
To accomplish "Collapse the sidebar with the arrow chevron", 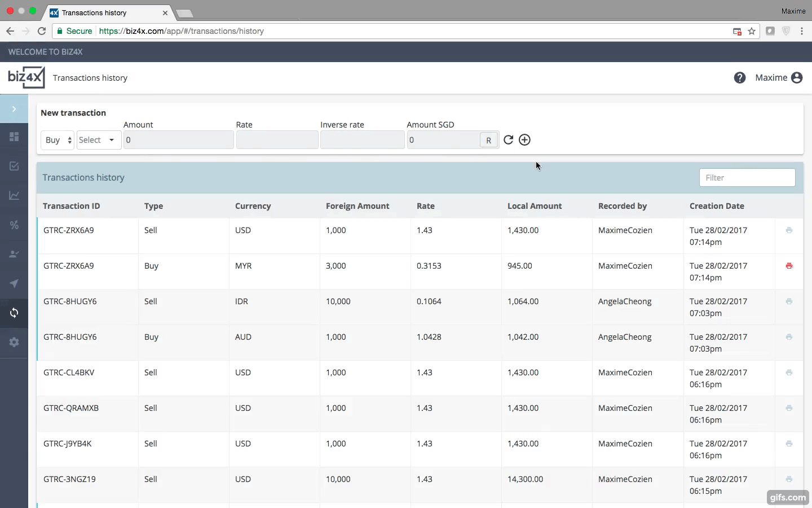I will tap(14, 109).
